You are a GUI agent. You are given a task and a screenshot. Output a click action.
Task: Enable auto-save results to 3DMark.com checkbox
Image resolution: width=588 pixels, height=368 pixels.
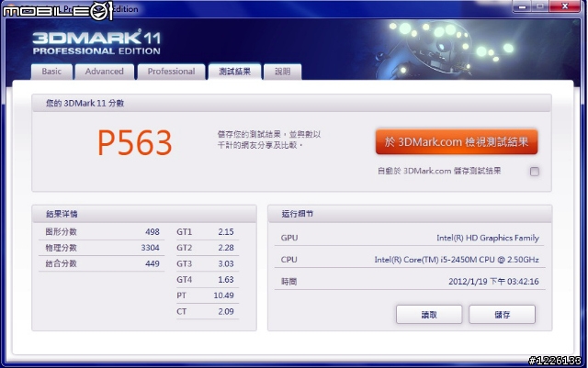[x=535, y=172]
